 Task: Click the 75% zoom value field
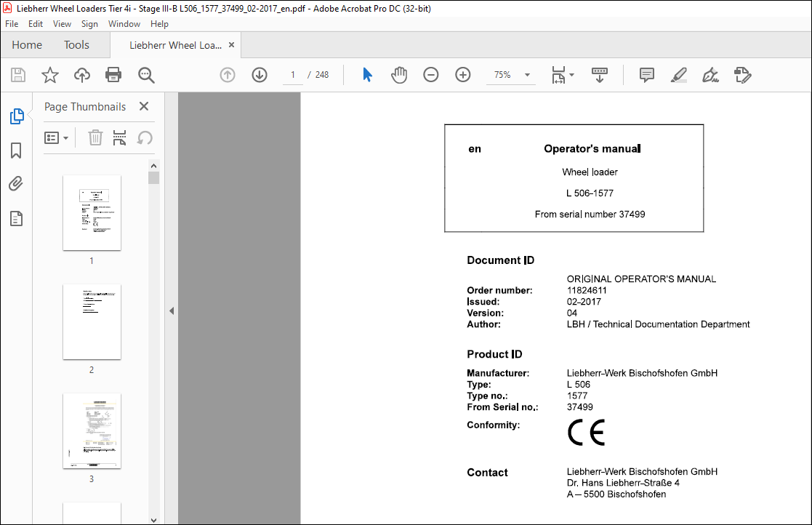502,75
